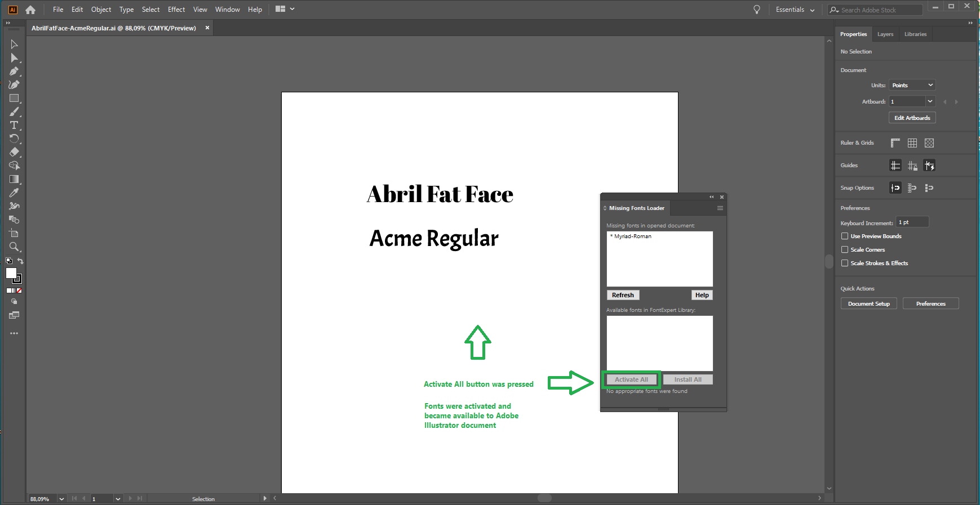
Task: Go to Illustrator Home screen
Action: [x=30, y=10]
